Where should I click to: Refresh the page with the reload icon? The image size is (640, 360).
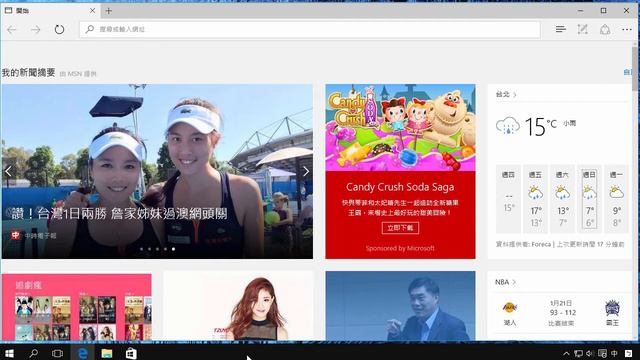(59, 29)
